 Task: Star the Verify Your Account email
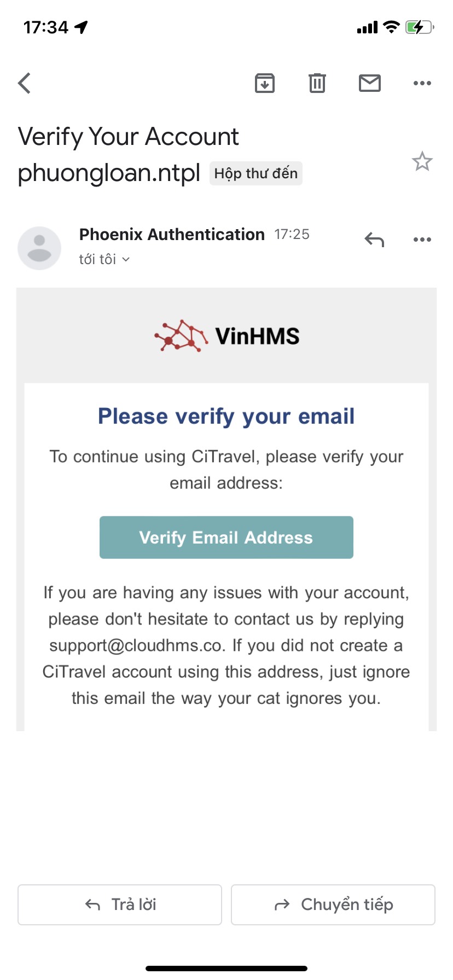pyautogui.click(x=422, y=161)
